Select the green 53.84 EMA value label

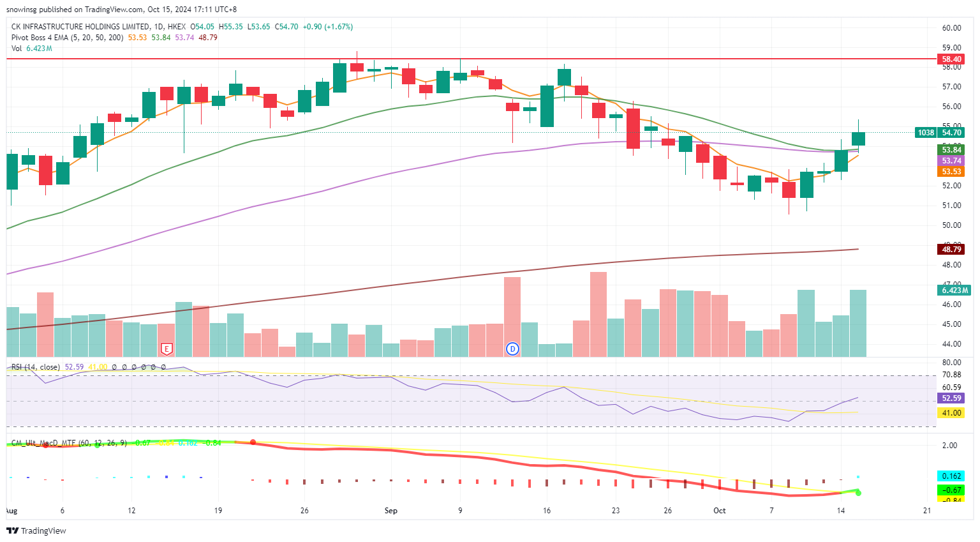pyautogui.click(x=951, y=150)
